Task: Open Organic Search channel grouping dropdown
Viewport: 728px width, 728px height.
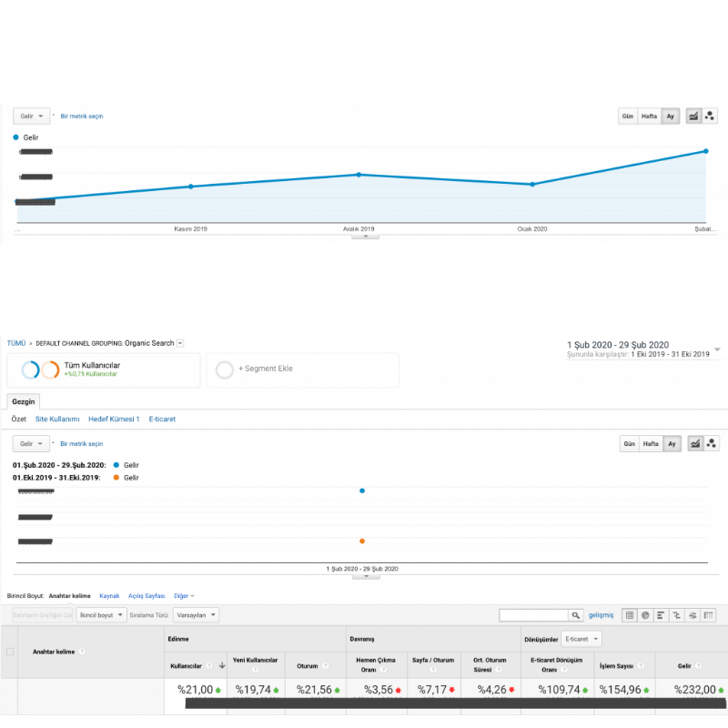Action: pyautogui.click(x=180, y=343)
